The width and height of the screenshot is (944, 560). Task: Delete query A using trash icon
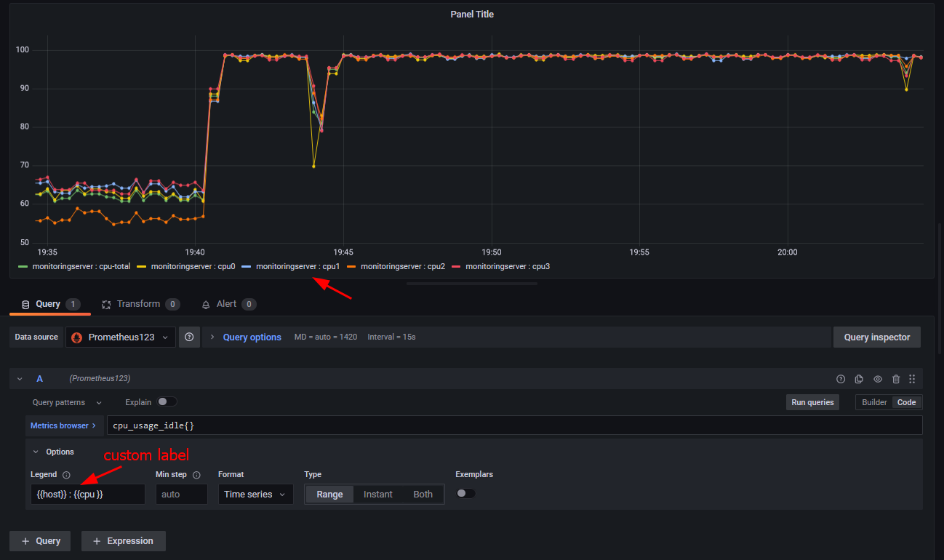[896, 379]
